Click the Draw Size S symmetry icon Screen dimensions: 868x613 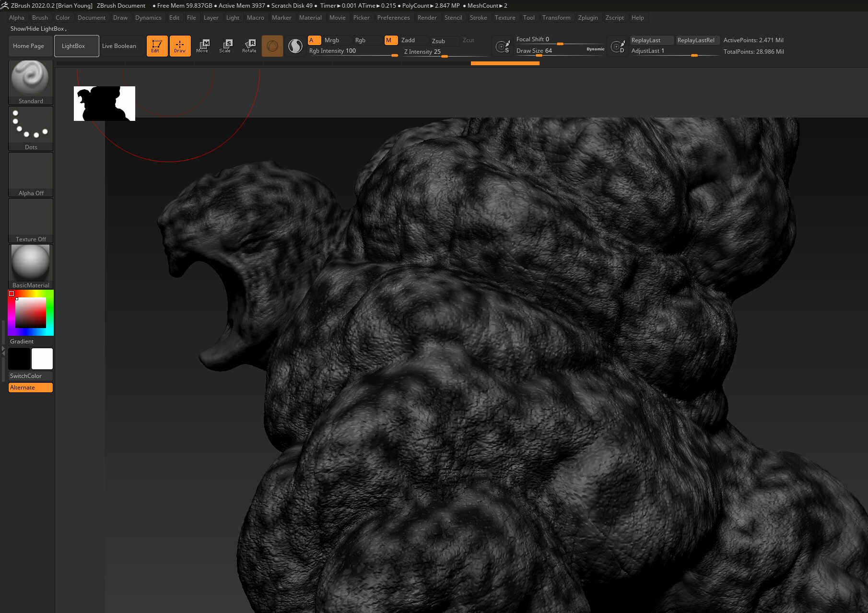coord(502,47)
